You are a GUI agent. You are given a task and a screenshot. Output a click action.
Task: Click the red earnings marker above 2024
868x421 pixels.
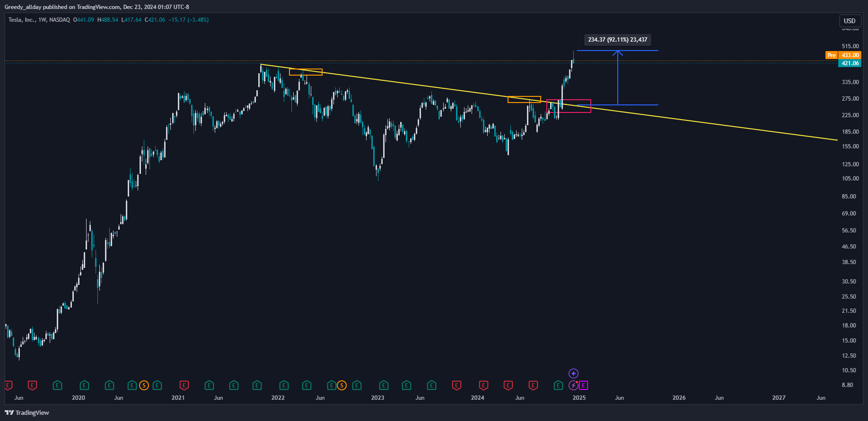[x=483, y=386]
